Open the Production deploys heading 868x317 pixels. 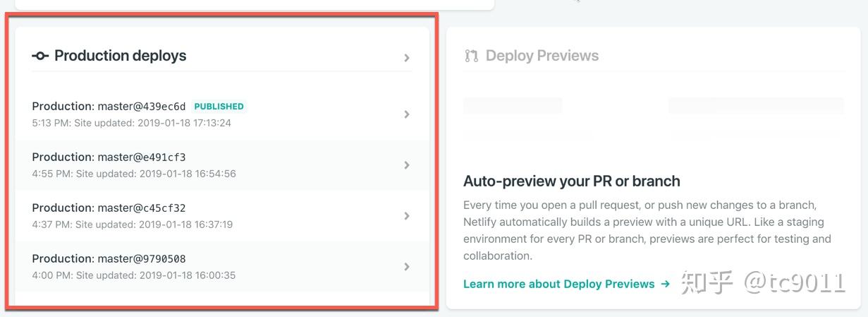[x=120, y=56]
